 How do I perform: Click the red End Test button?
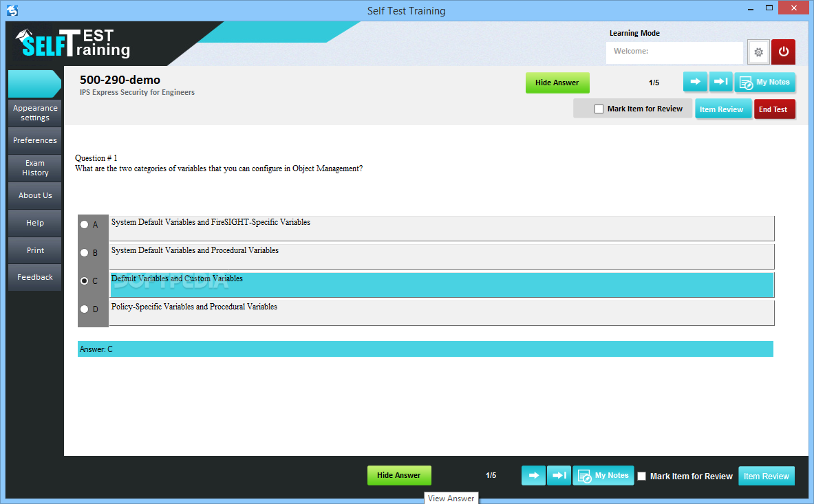tap(774, 109)
